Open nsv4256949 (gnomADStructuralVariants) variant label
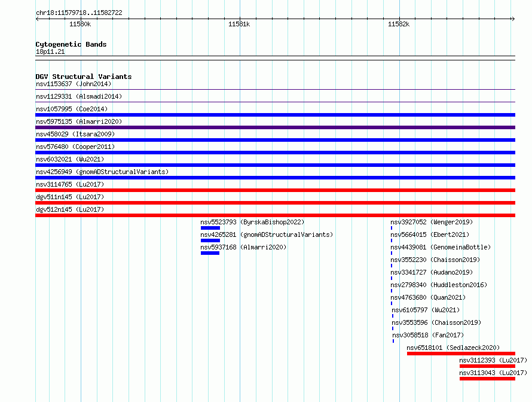Screen dimensions: 532x402 pyautogui.click(x=102, y=172)
